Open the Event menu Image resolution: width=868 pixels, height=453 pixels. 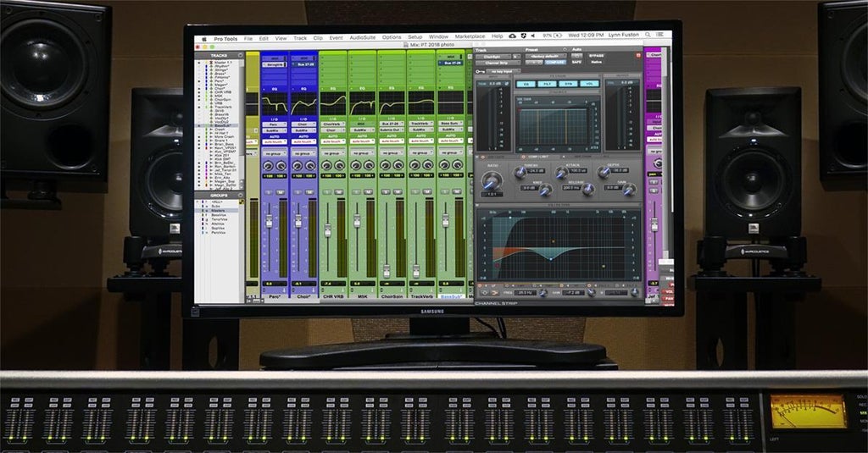tap(336, 38)
